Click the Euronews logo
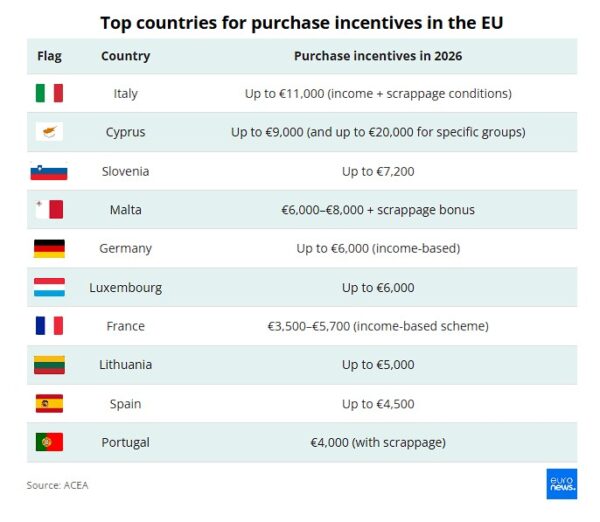The height and width of the screenshot is (522, 600). (x=561, y=484)
